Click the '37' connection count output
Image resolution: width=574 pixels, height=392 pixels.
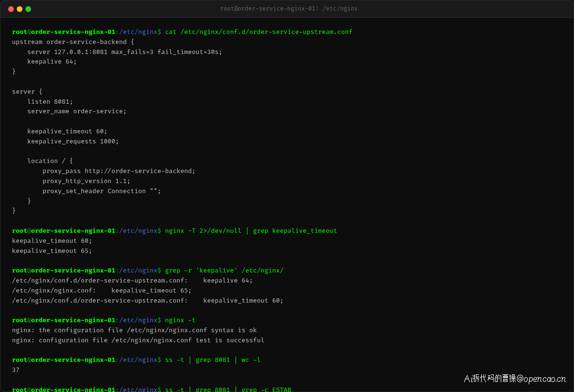tap(16, 370)
